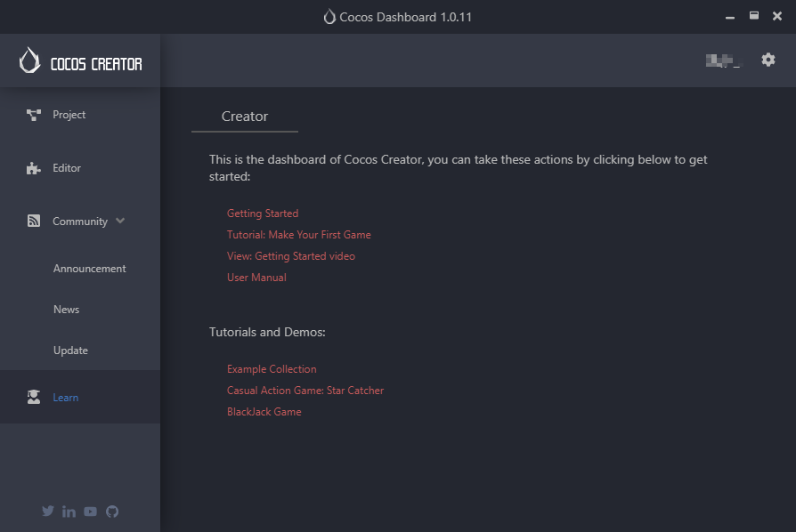
Task: Open the BlackJack Game demo link
Action: (264, 412)
